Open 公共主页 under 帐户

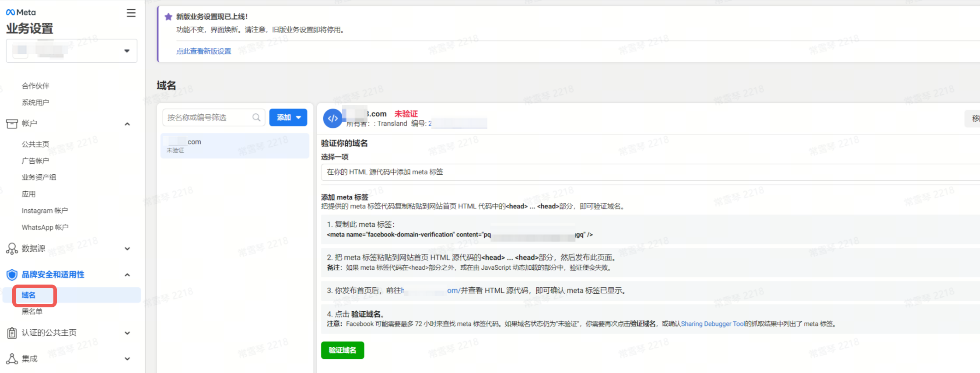click(x=35, y=144)
